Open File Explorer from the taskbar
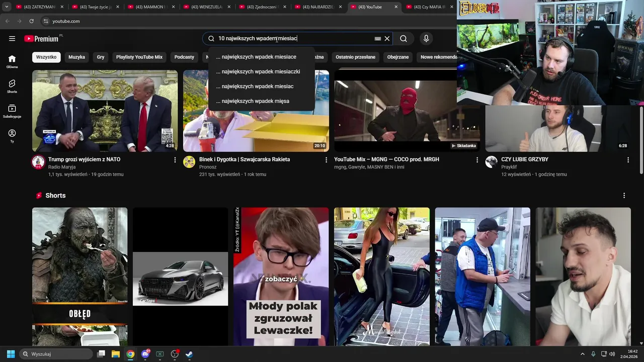Image resolution: width=644 pixels, height=362 pixels. (x=116, y=354)
